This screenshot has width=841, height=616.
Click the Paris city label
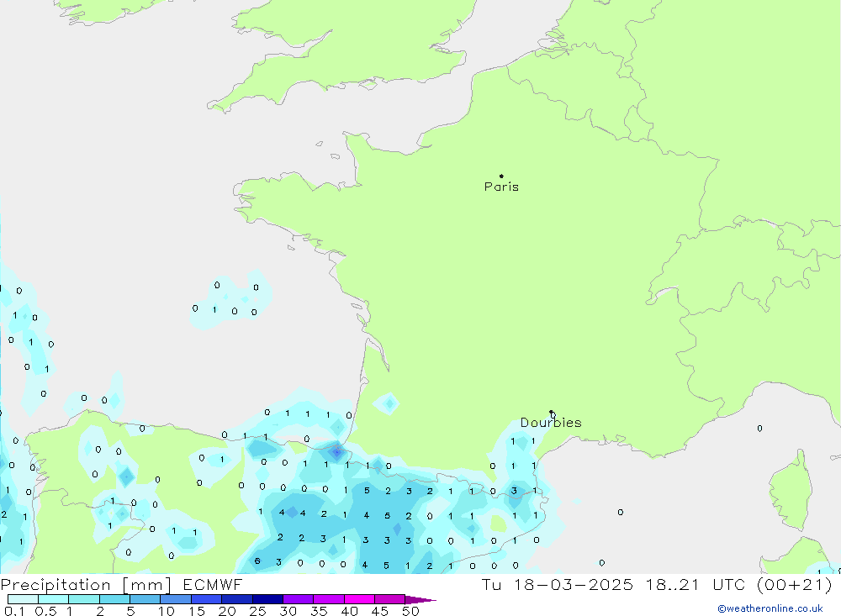click(501, 187)
